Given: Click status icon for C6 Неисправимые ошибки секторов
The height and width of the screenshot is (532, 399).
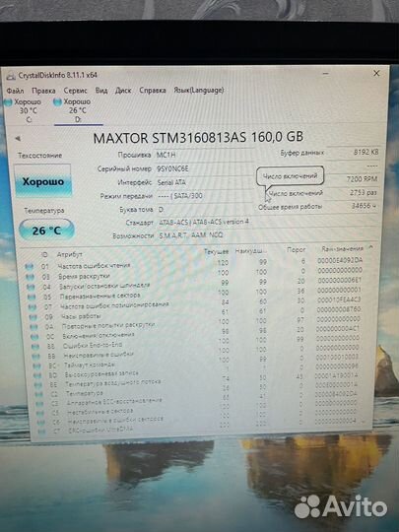Looking at the screenshot, I should 41,423.
